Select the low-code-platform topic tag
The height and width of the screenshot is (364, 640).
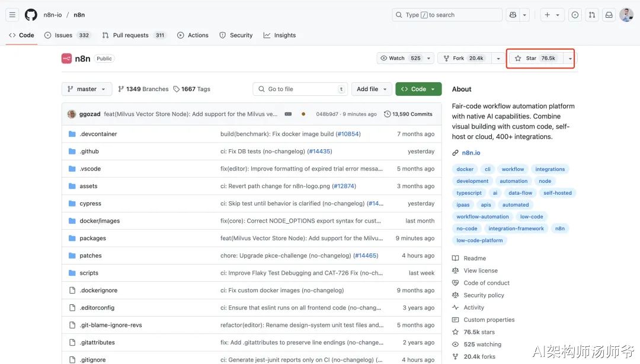click(x=479, y=240)
